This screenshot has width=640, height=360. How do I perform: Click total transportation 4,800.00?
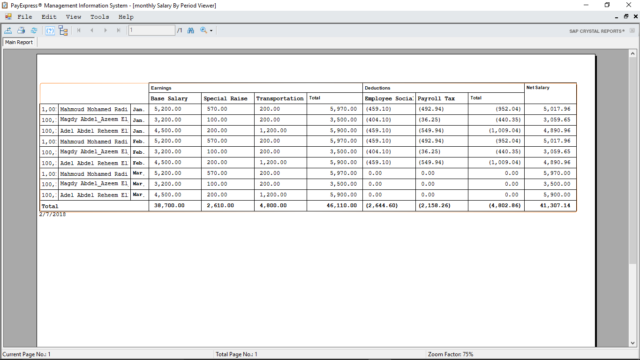coord(273,205)
